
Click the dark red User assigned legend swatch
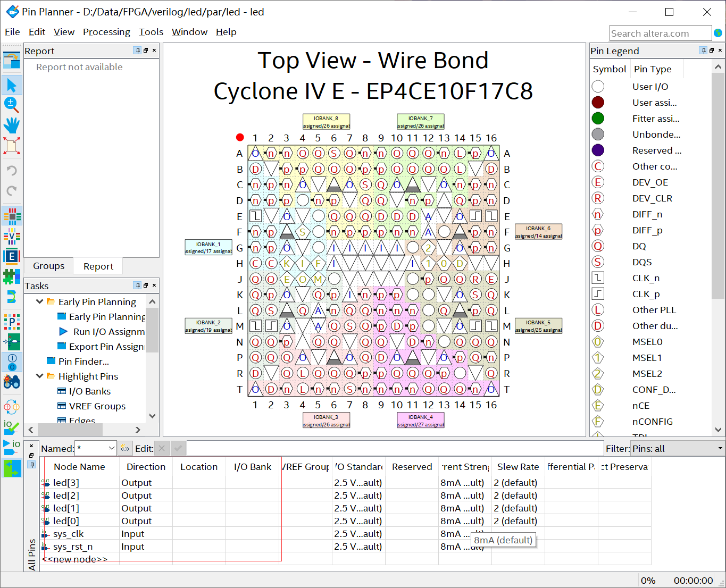(598, 102)
